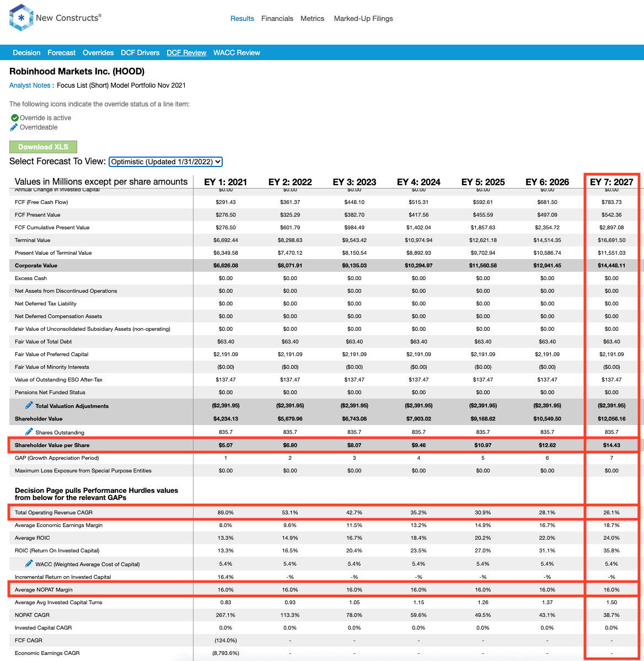Click the 'FCF Cumulative Present Value' row label
Image resolution: width=644 pixels, height=661 pixels.
click(x=52, y=228)
